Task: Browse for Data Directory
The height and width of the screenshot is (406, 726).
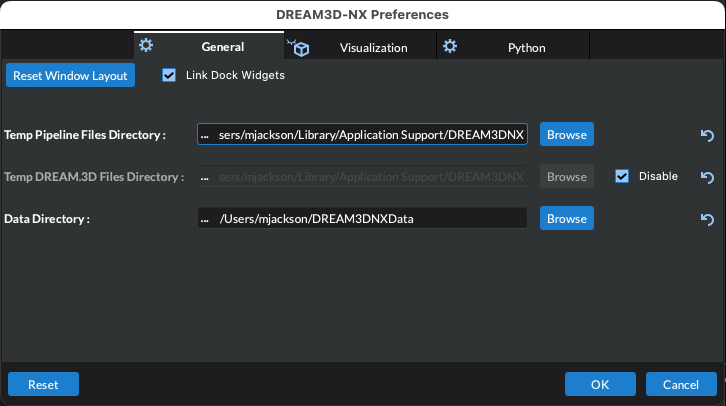Action: 567,218
